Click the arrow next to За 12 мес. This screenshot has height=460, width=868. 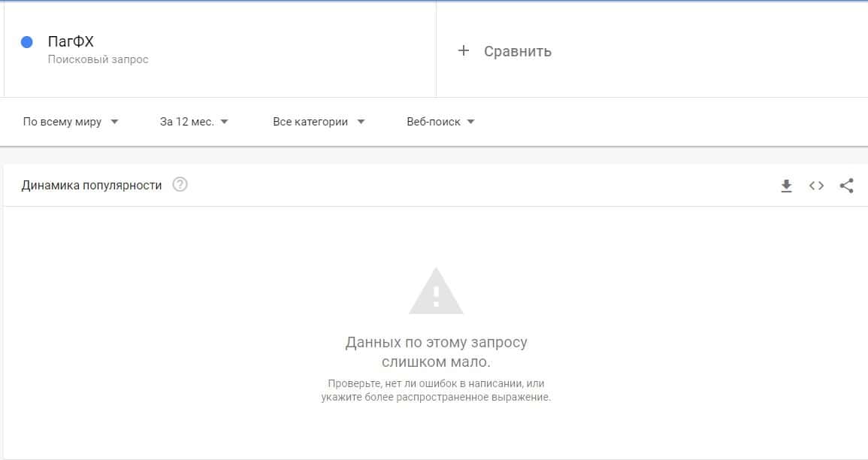click(x=224, y=122)
